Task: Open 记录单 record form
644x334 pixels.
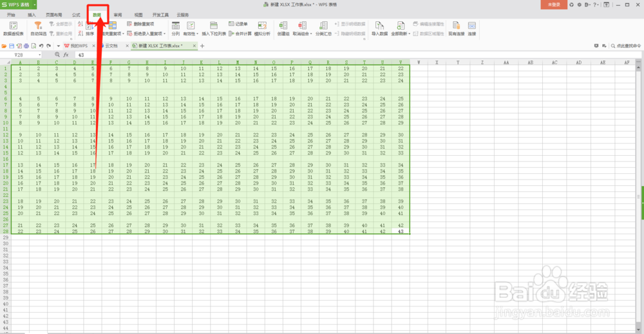Action: [x=238, y=24]
